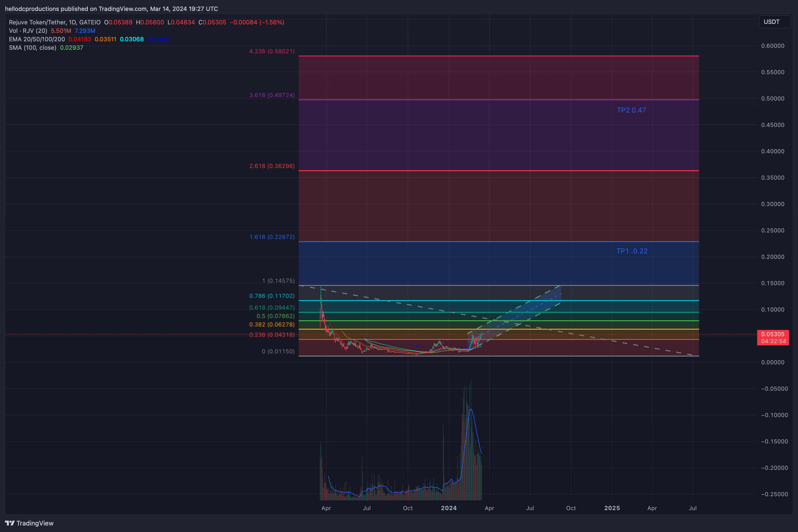The image size is (798, 532).
Task: Click the TP1 .0.22 text annotation
Action: coord(632,251)
